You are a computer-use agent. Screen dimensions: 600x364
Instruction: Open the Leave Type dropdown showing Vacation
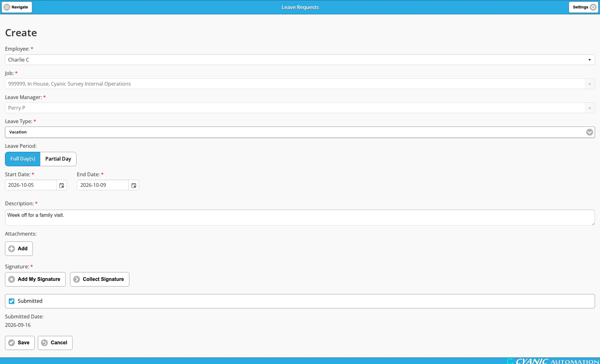300,132
